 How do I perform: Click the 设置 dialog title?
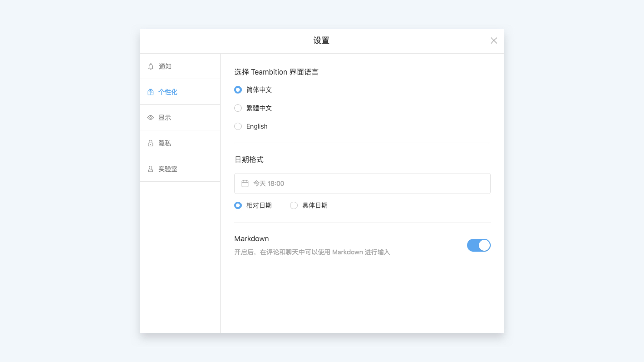pyautogui.click(x=321, y=41)
